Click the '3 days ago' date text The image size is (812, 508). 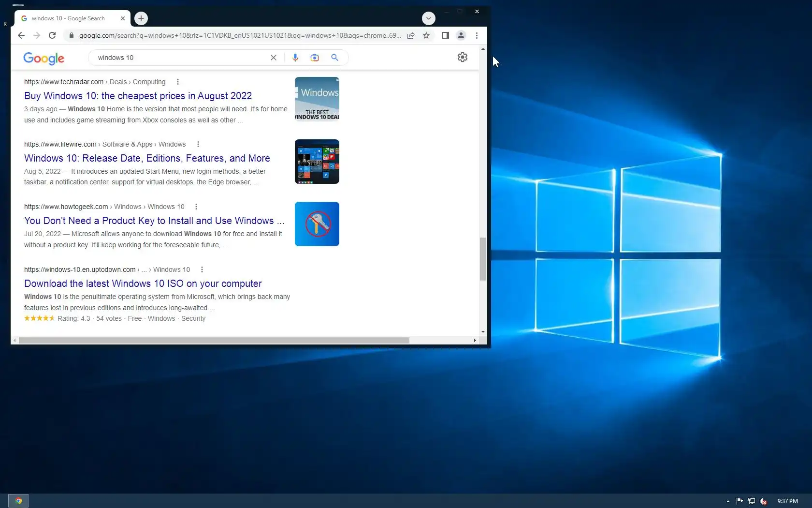(x=41, y=109)
